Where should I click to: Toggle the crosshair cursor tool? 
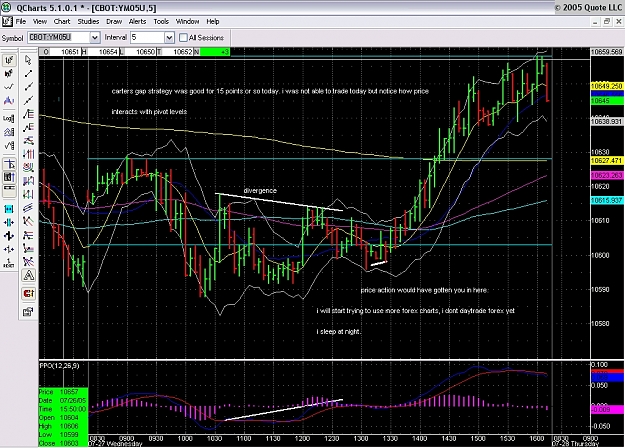tap(9, 163)
